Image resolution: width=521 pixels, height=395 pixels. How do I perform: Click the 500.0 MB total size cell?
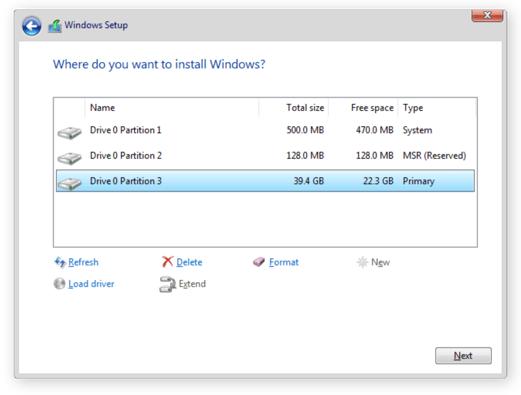pos(305,130)
